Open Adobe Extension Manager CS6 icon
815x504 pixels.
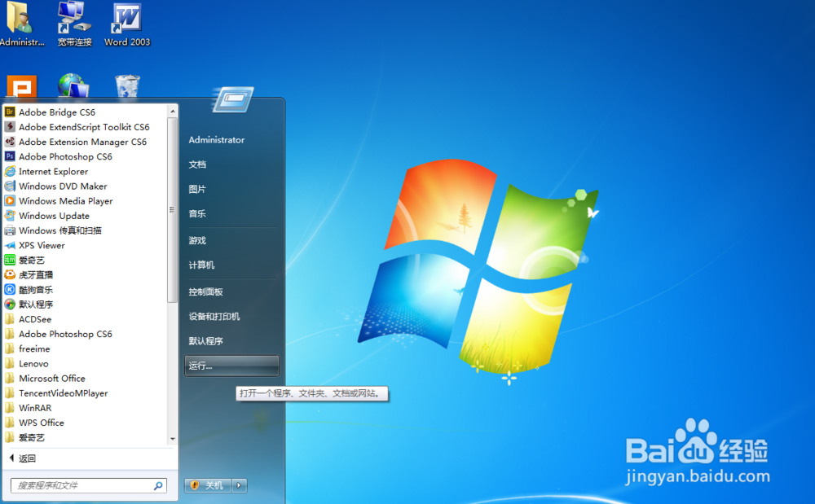pyautogui.click(x=10, y=142)
